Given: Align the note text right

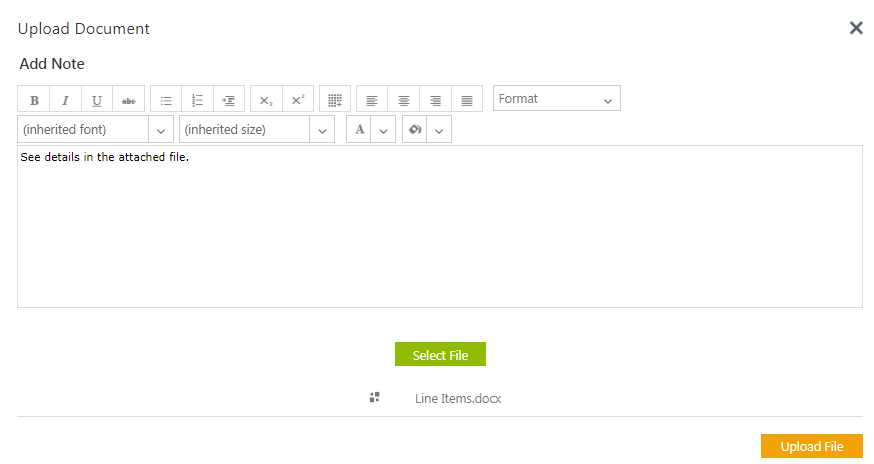Looking at the screenshot, I should click(x=435, y=99).
